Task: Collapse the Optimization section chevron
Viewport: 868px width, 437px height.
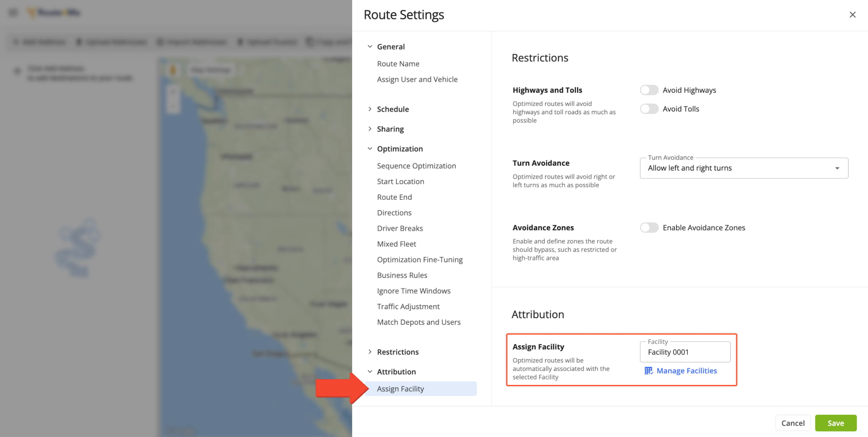Action: coord(370,149)
